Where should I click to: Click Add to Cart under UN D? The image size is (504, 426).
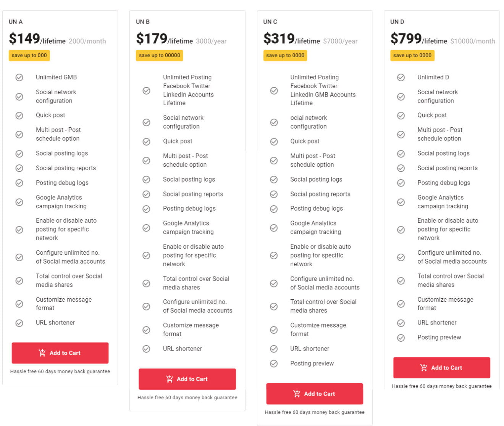441,368
